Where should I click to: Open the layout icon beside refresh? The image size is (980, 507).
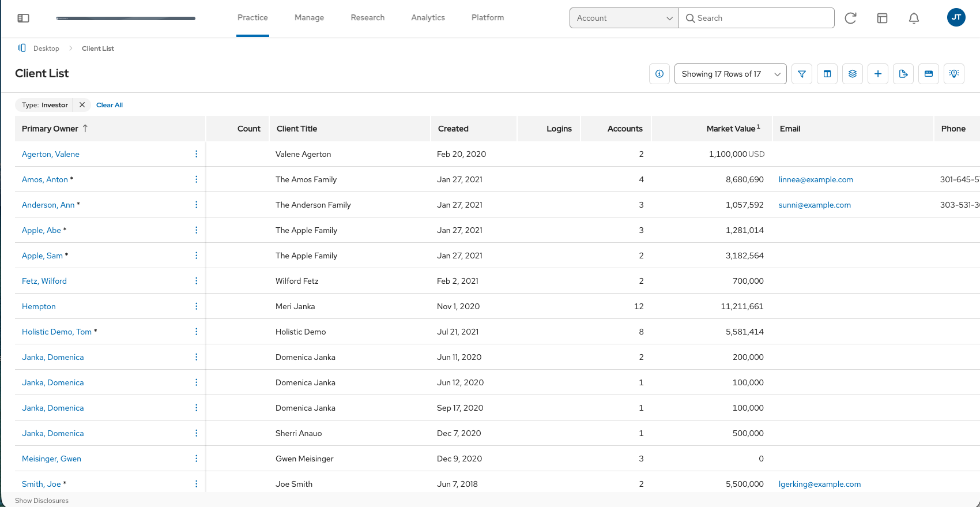pos(882,18)
